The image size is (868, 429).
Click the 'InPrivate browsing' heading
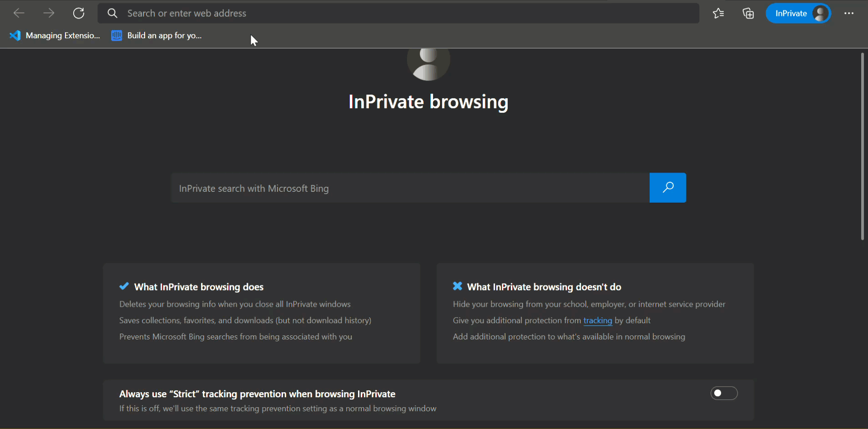coord(429,102)
